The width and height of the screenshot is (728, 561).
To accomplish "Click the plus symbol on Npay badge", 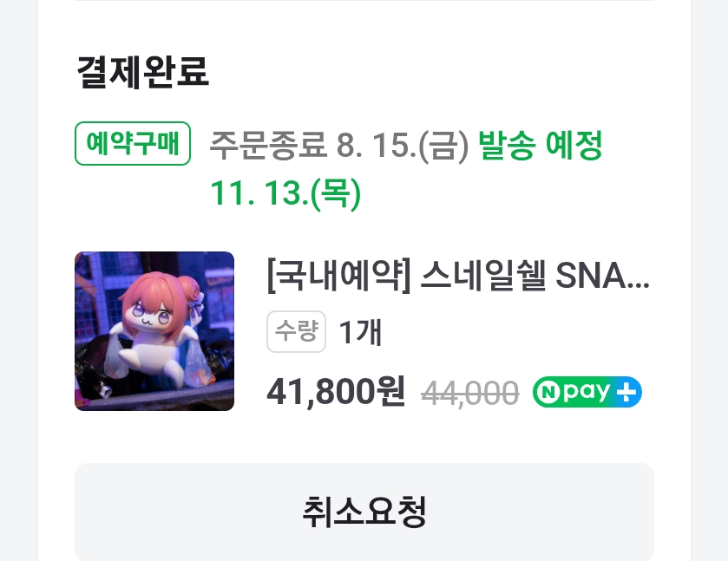I will tap(626, 393).
